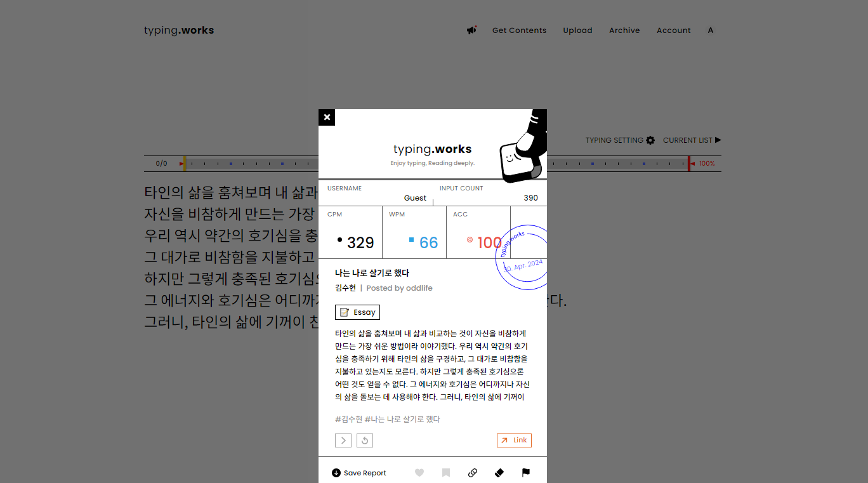Image resolution: width=868 pixels, height=483 pixels.
Task: Click Save Report download button
Action: click(x=359, y=473)
